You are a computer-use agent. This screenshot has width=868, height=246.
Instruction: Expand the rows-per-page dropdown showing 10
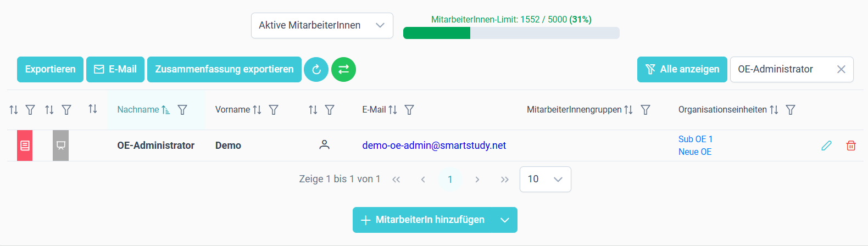[x=545, y=179]
